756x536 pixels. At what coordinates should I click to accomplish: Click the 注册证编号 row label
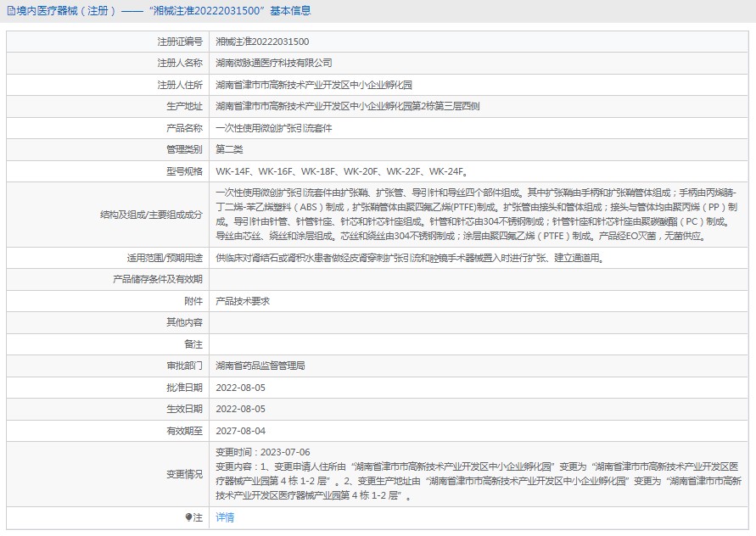pos(180,42)
